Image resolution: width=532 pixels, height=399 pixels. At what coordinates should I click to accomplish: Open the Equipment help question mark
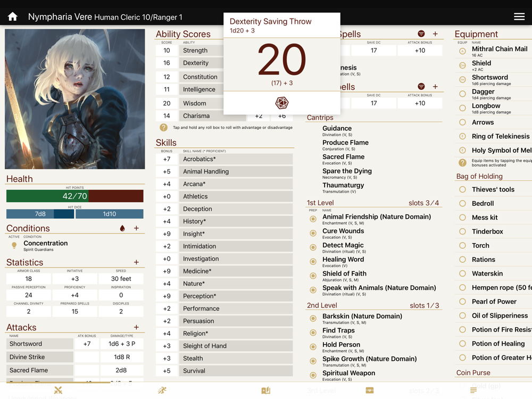click(x=462, y=162)
